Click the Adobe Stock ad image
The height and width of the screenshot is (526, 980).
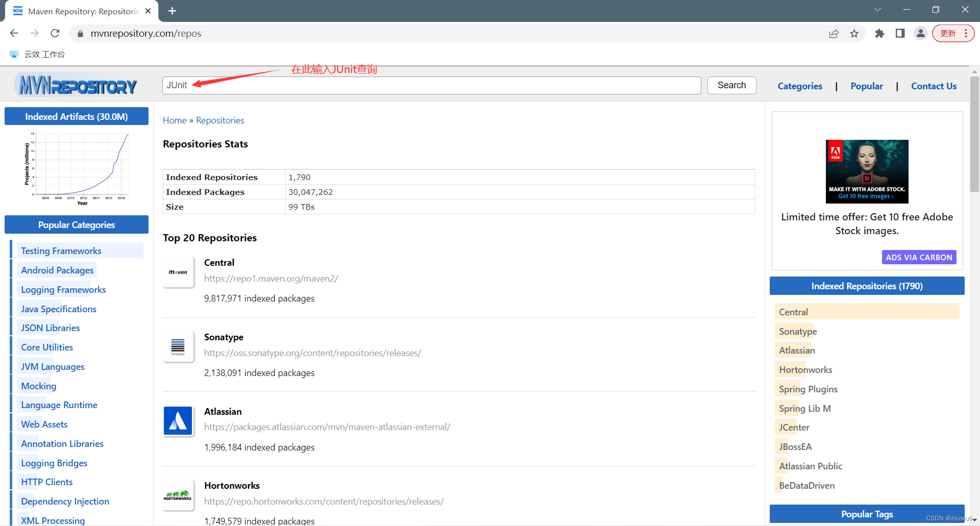867,171
